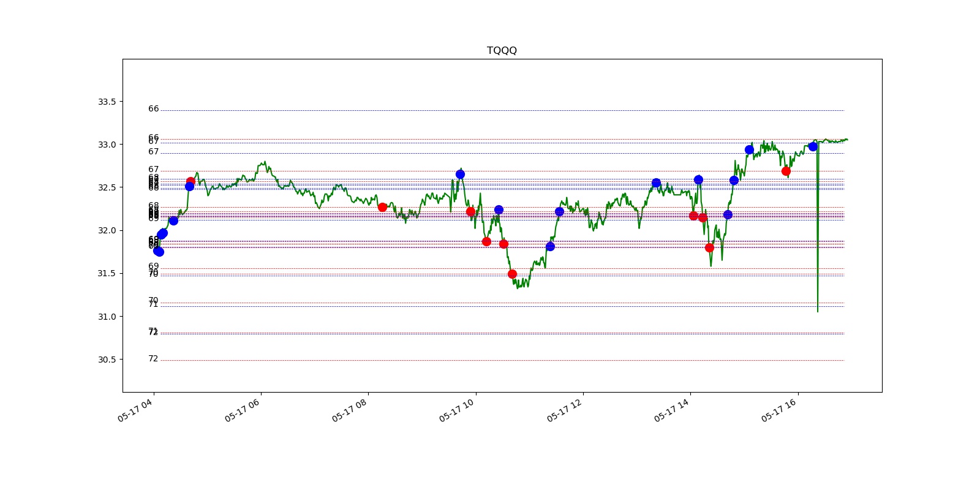Click the 05-17 16 x-axis label
Viewport: 980px width, 490px height.
[x=779, y=410]
